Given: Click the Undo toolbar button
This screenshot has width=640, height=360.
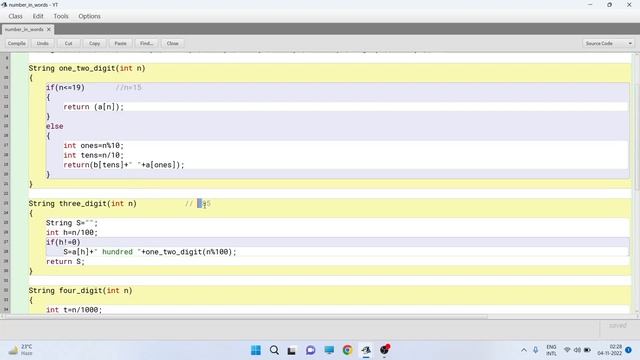Looking at the screenshot, I should pyautogui.click(x=42, y=43).
